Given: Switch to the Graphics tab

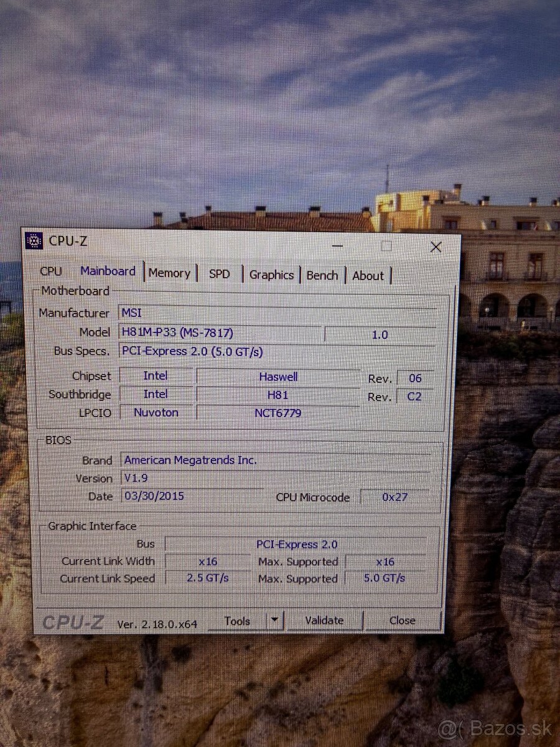Looking at the screenshot, I should (x=271, y=275).
